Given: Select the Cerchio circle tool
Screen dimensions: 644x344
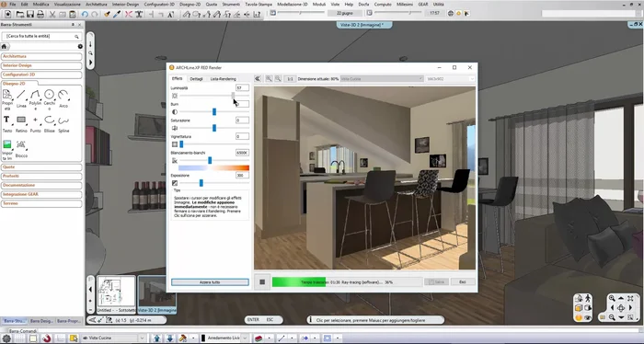Looking at the screenshot, I should click(50, 99).
